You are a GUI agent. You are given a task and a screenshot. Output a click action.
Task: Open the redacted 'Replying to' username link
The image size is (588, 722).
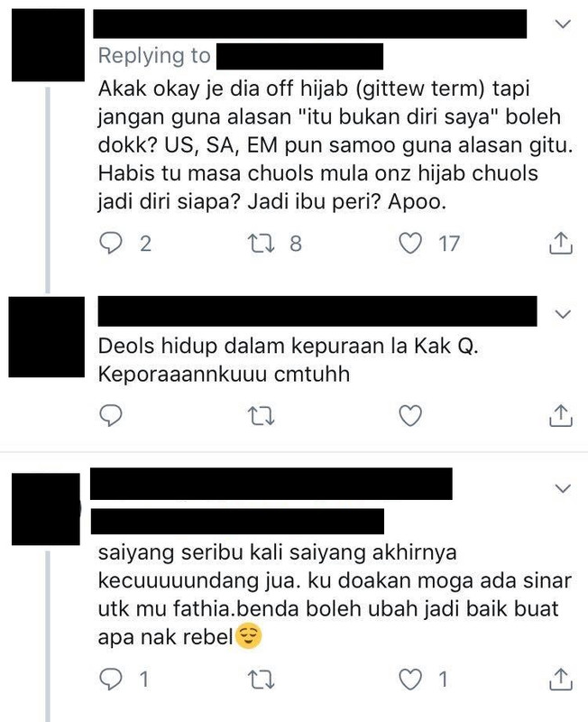pyautogui.click(x=299, y=56)
